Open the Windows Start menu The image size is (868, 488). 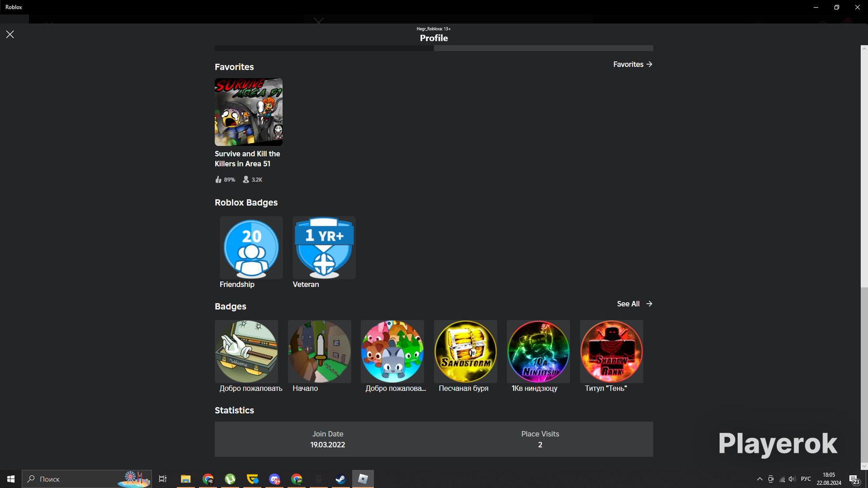pos(11,479)
